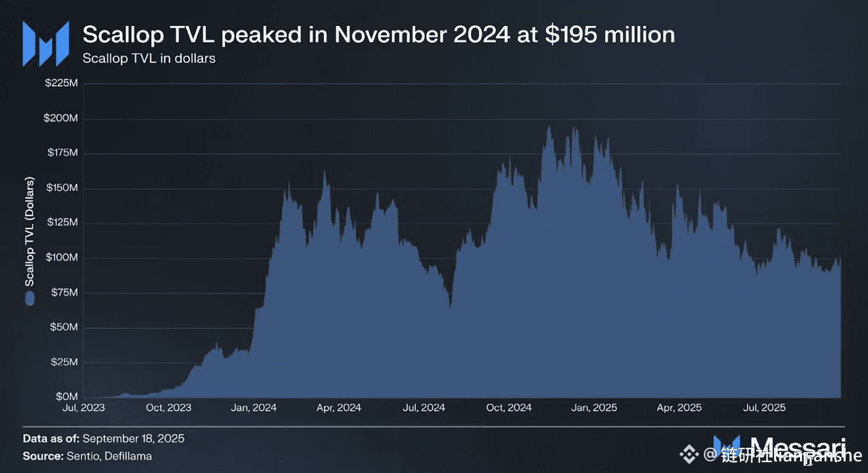Image resolution: width=868 pixels, height=473 pixels.
Task: Click the blue legend swatch beside axis title
Action: pos(30,299)
